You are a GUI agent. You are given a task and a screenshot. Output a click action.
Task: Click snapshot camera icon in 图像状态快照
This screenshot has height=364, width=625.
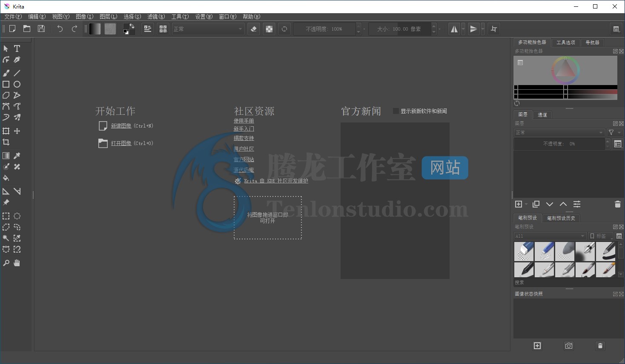(569, 346)
